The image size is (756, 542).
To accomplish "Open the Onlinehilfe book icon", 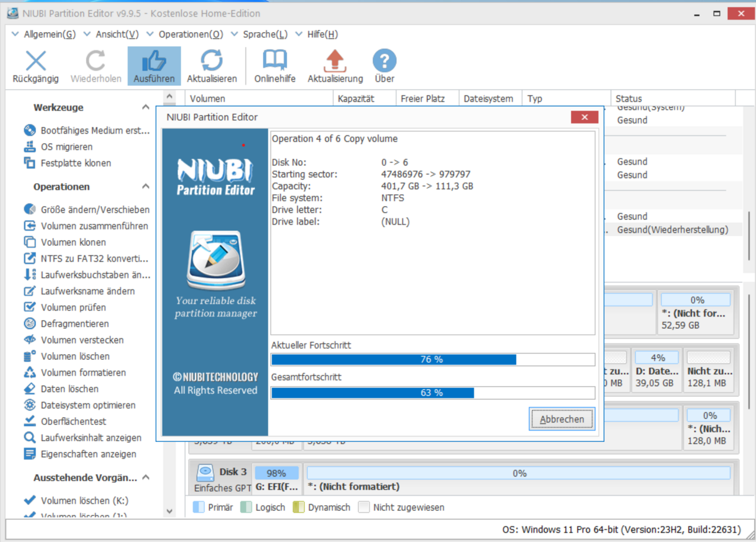I will (275, 61).
